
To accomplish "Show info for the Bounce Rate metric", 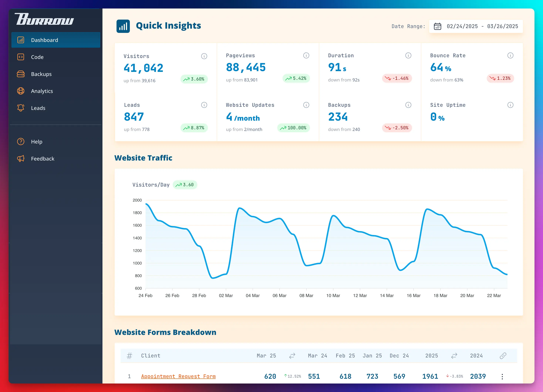I will click(510, 55).
